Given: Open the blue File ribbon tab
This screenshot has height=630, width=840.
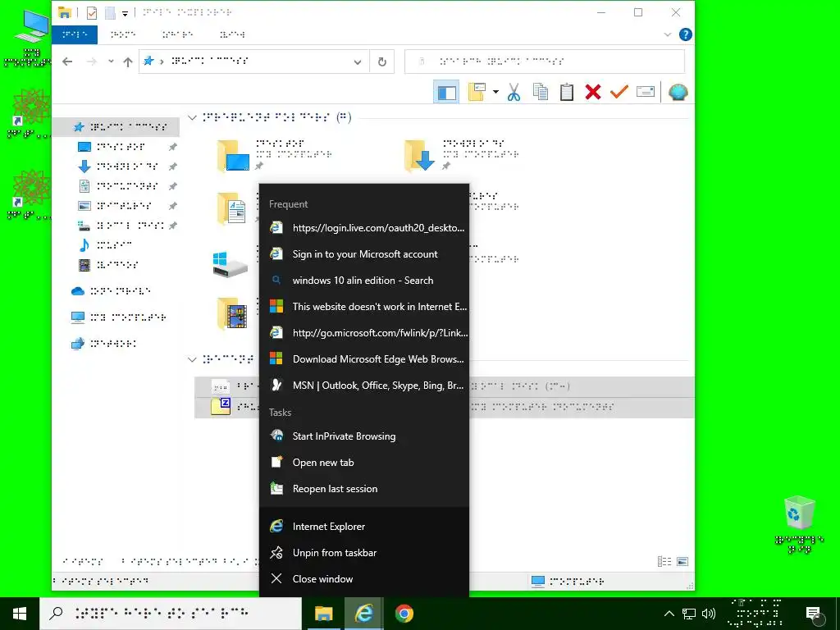Looking at the screenshot, I should (x=75, y=34).
